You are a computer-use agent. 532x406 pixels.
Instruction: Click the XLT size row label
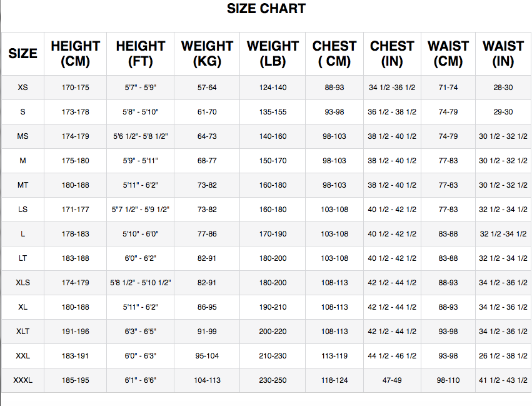click(23, 332)
